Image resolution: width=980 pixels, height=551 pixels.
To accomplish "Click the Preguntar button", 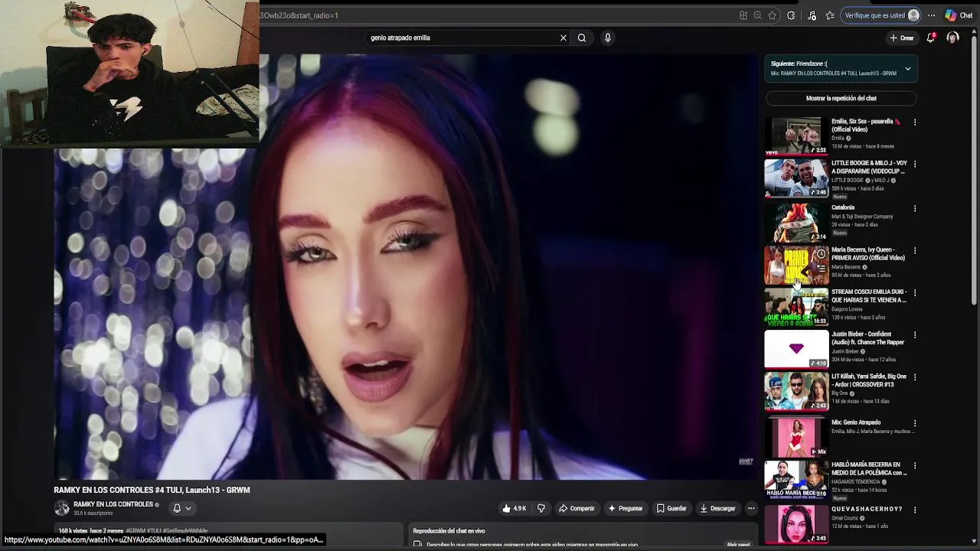I will (x=626, y=508).
